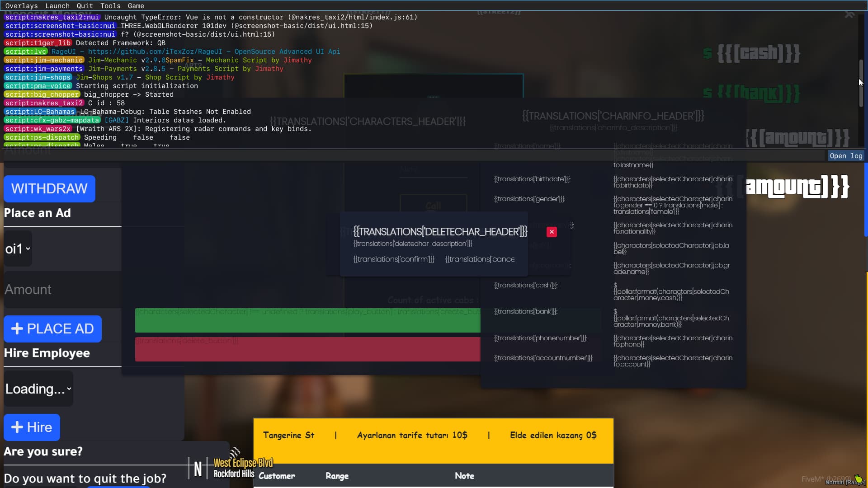
Task: Click the translations cancel option
Action: [x=480, y=259]
